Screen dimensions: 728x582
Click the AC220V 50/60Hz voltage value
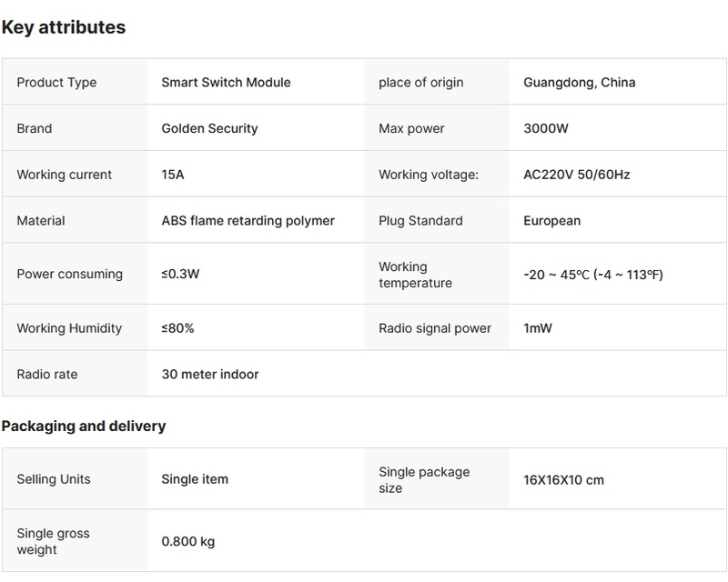(576, 175)
